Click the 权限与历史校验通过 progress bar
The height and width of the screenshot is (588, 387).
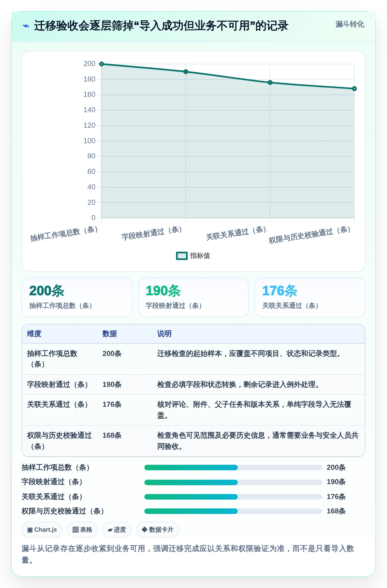click(x=233, y=511)
